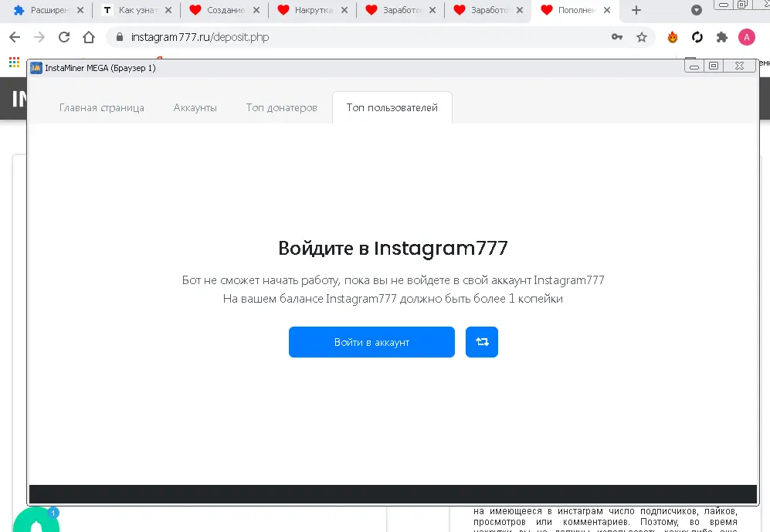
Task: Go back with Chrome's back arrow
Action: [15, 37]
